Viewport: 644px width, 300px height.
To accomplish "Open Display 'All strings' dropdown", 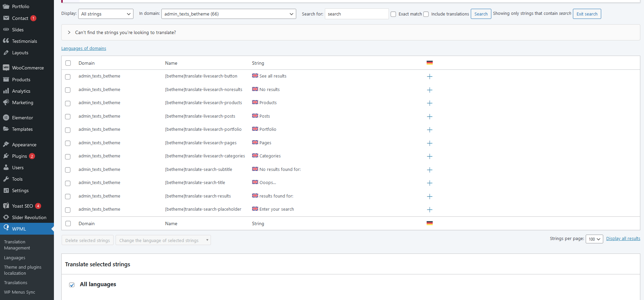I will click(106, 14).
